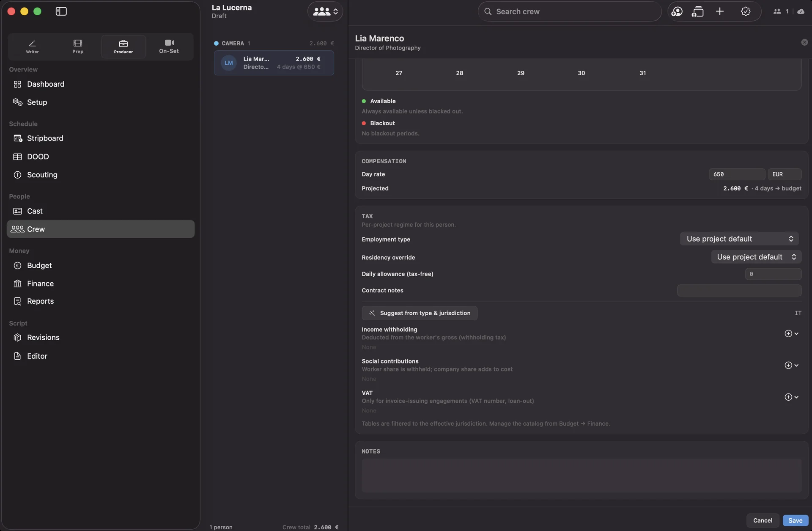Add Social contributions entry

pos(791,365)
